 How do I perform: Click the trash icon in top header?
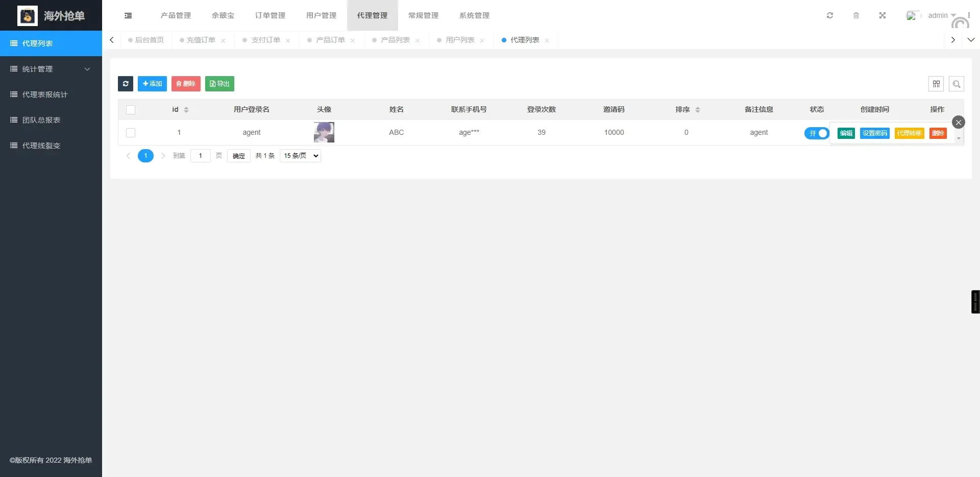point(856,15)
